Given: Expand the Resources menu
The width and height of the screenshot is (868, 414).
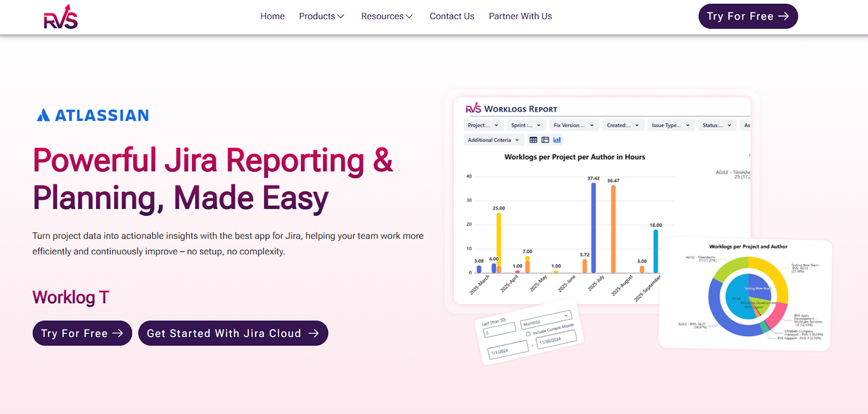Looking at the screenshot, I should [387, 16].
